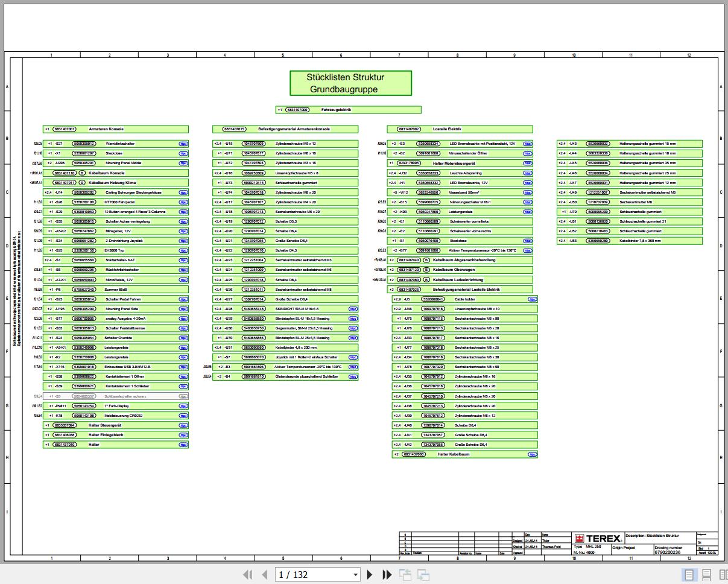728x584 pixels.
Task: Click the next view navigation icon
Action: [x=423, y=575]
